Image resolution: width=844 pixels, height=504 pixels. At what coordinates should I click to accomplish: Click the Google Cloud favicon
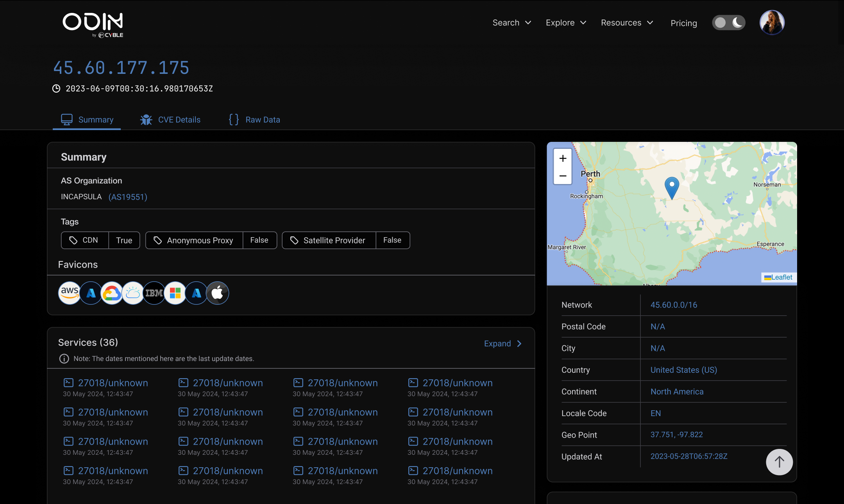112,293
